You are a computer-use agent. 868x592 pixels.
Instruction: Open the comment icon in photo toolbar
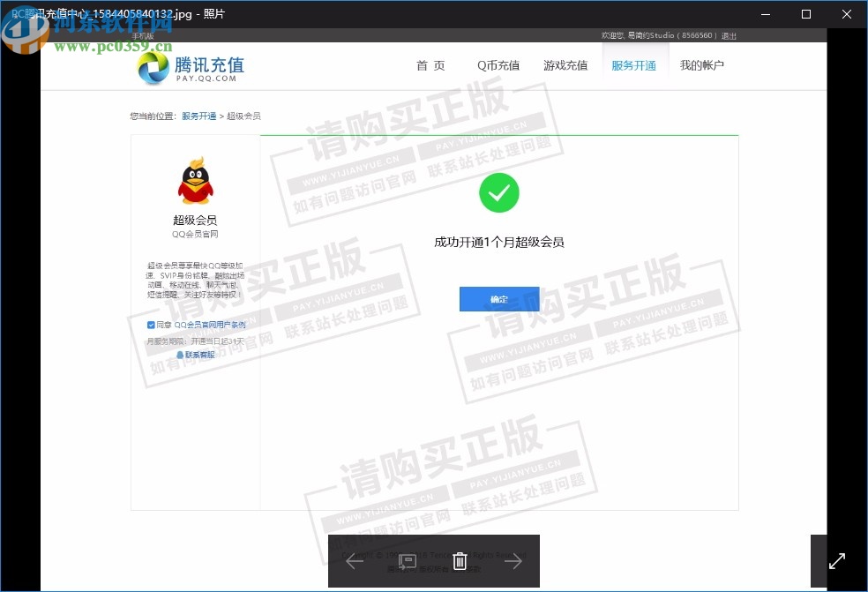[407, 561]
